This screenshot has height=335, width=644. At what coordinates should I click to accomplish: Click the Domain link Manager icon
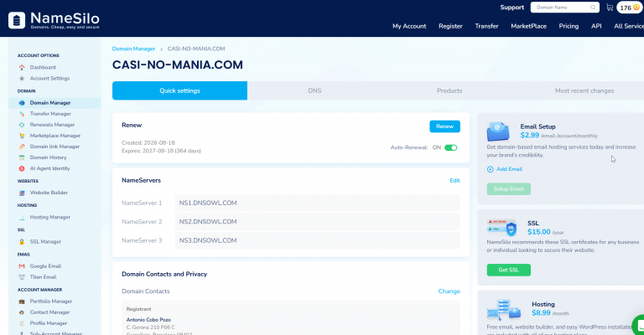click(x=22, y=147)
